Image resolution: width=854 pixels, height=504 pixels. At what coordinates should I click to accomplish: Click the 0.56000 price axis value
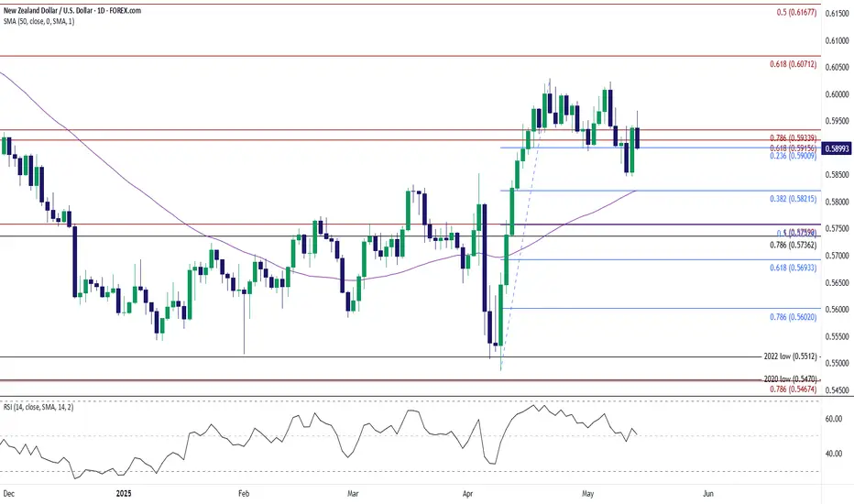tap(838, 310)
